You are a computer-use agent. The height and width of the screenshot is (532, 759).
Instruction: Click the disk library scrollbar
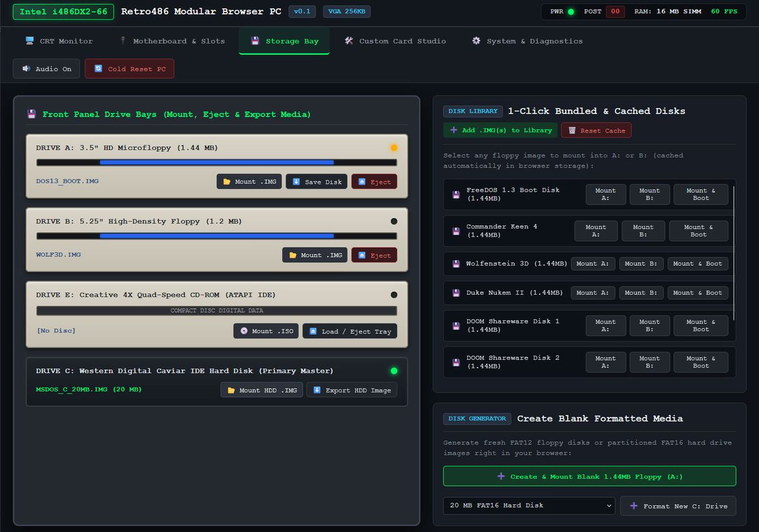tap(734, 252)
